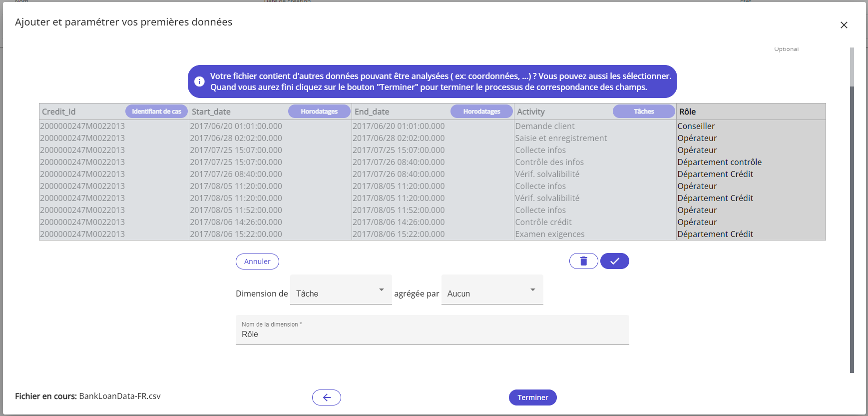
Task: Close the dialog with the X icon
Action: click(x=844, y=25)
